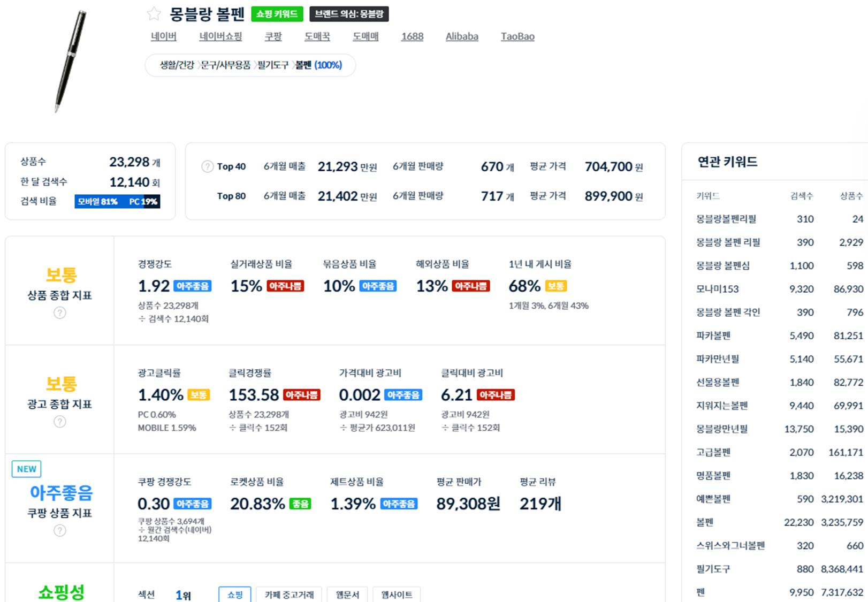Click 아주좋음 badge next to 가격대비 광고비 0.002
Viewport: 868px width, 602px height.
tap(403, 395)
